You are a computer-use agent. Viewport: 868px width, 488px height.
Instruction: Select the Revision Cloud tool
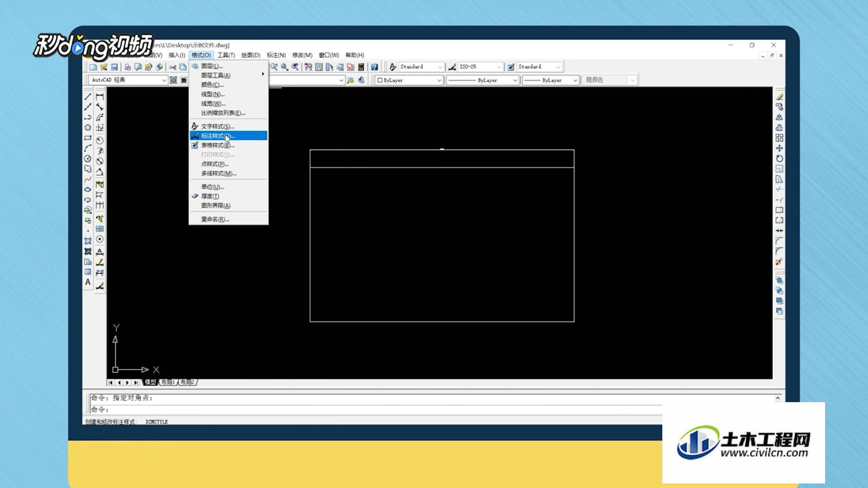[x=88, y=169]
